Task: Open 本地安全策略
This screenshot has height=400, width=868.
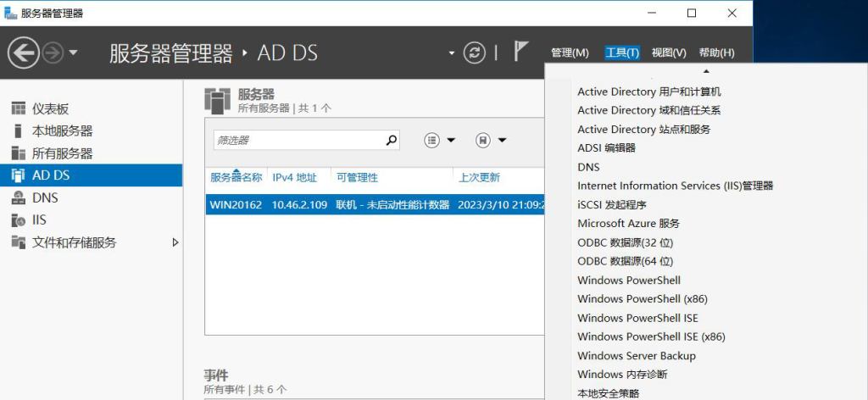Action: [608, 393]
